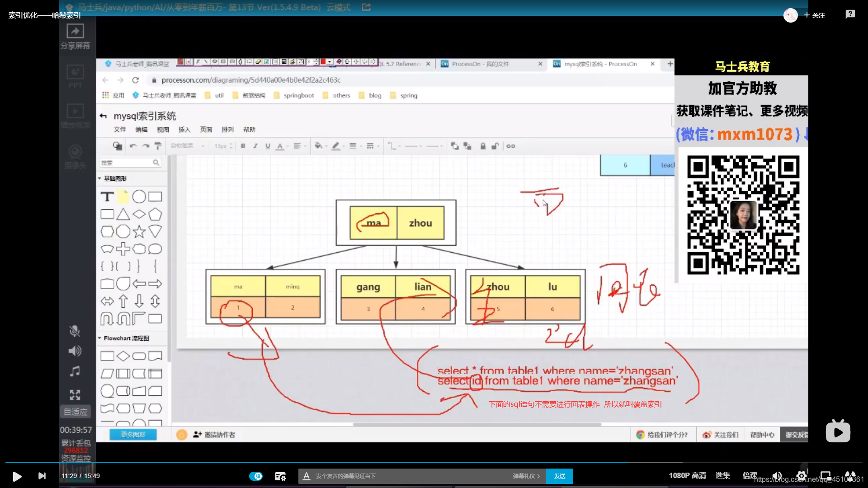This screenshot has height=488, width=868.
Task: Open 弹幕礼仪 etiquette link
Action: (526, 476)
